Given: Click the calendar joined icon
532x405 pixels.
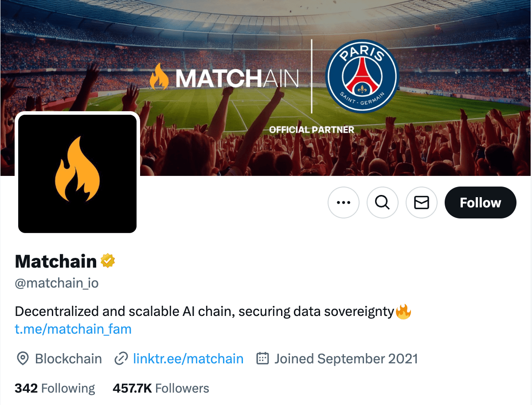Looking at the screenshot, I should coord(263,358).
